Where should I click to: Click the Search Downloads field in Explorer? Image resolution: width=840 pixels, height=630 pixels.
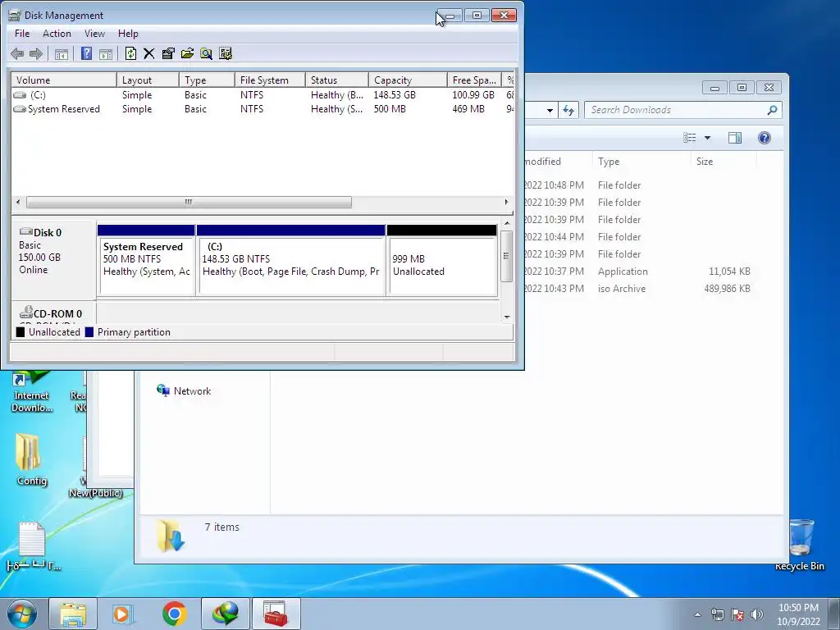[x=676, y=110]
